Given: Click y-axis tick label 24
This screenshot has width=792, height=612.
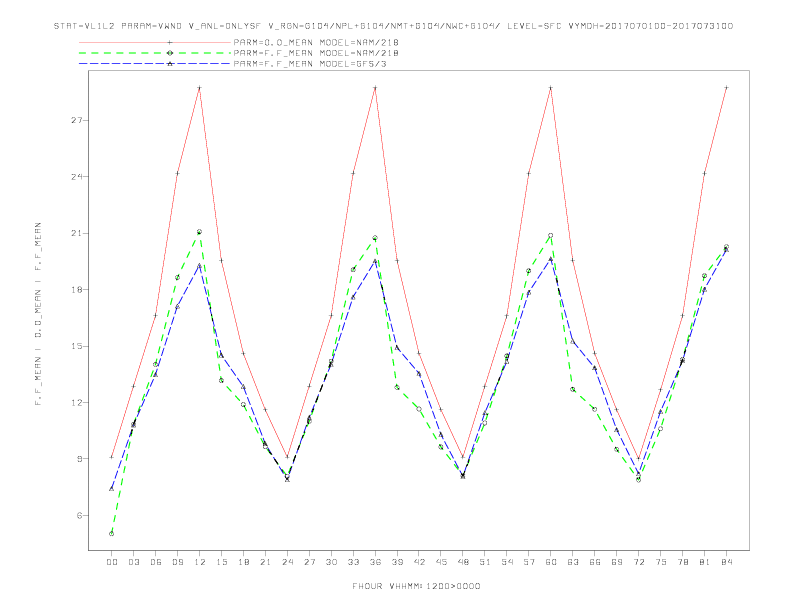Looking at the screenshot, I should point(77,177).
